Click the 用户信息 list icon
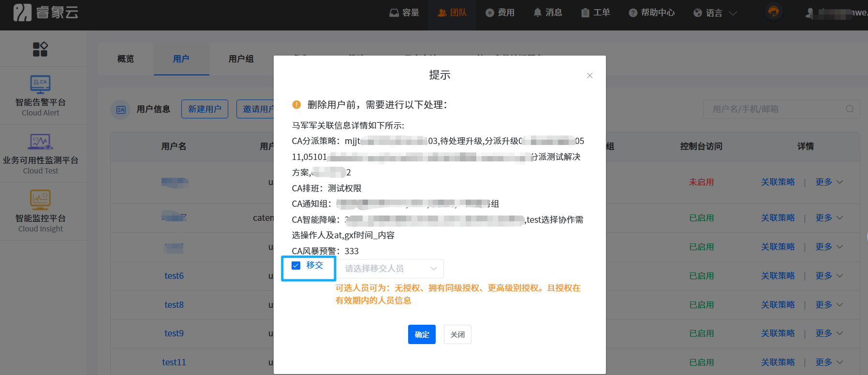This screenshot has height=375, width=868. [x=120, y=110]
